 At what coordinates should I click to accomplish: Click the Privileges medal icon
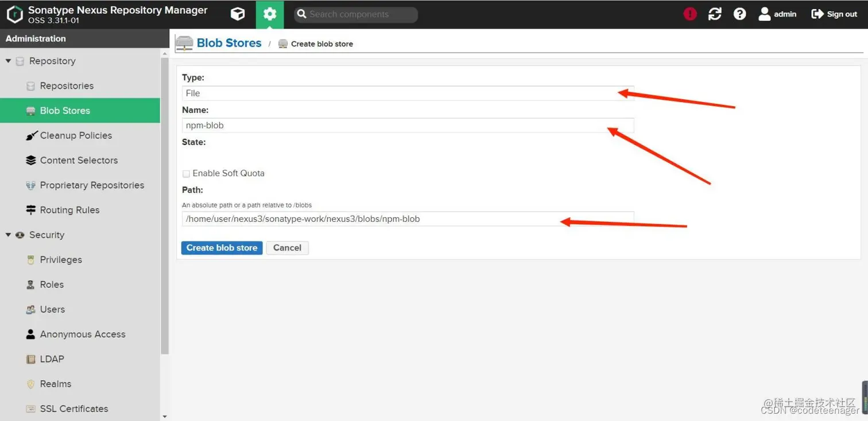tap(31, 260)
